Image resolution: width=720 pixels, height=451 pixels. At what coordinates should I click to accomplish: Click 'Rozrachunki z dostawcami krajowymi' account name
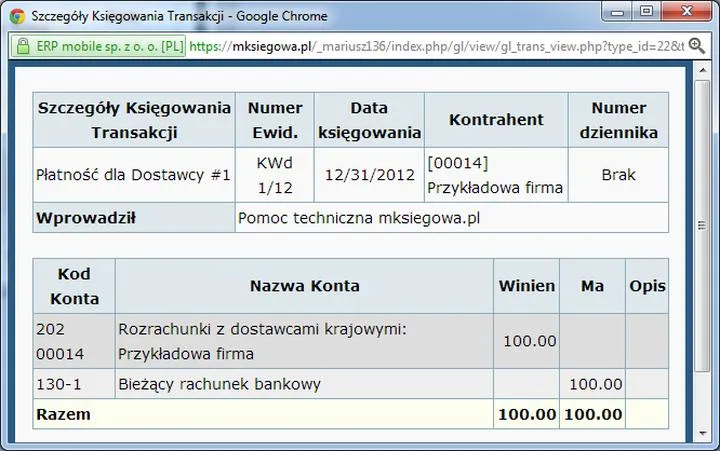pyautogui.click(x=262, y=329)
